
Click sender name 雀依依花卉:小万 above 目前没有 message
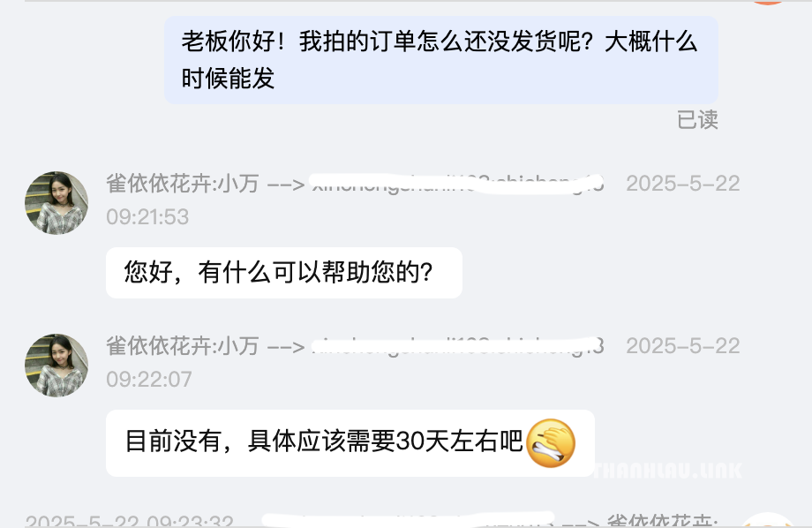[x=183, y=346]
